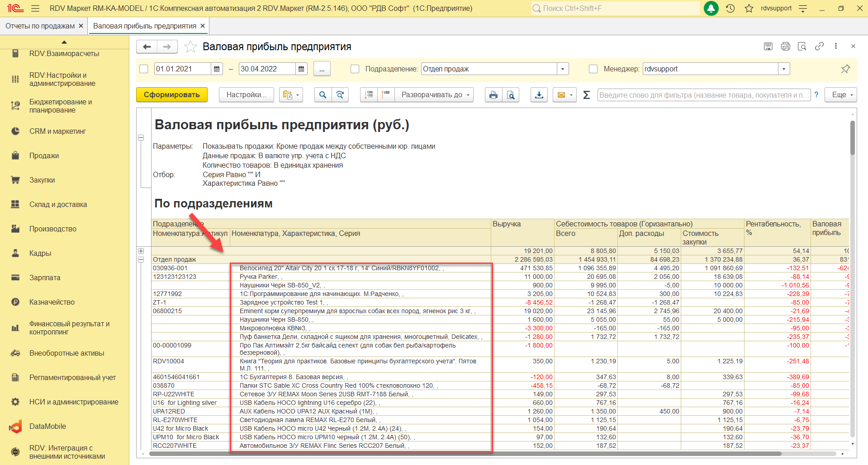
Task: Open the Настройки... button
Action: tap(246, 95)
